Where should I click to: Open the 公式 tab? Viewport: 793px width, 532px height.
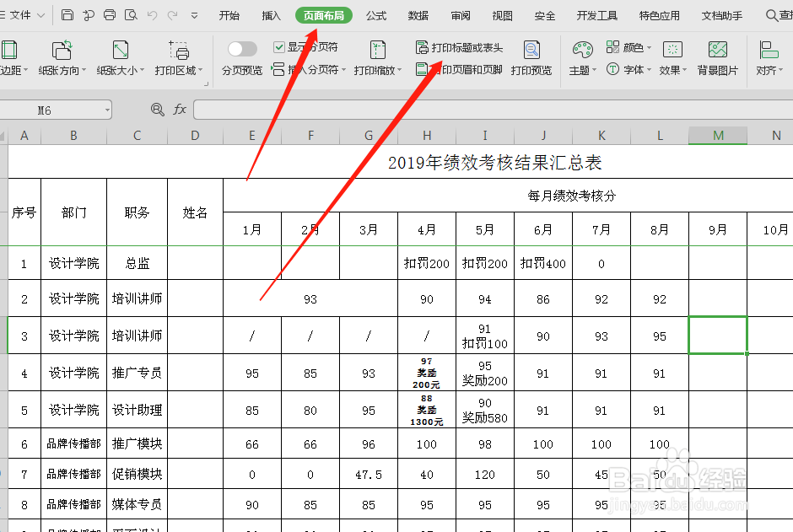pyautogui.click(x=376, y=16)
